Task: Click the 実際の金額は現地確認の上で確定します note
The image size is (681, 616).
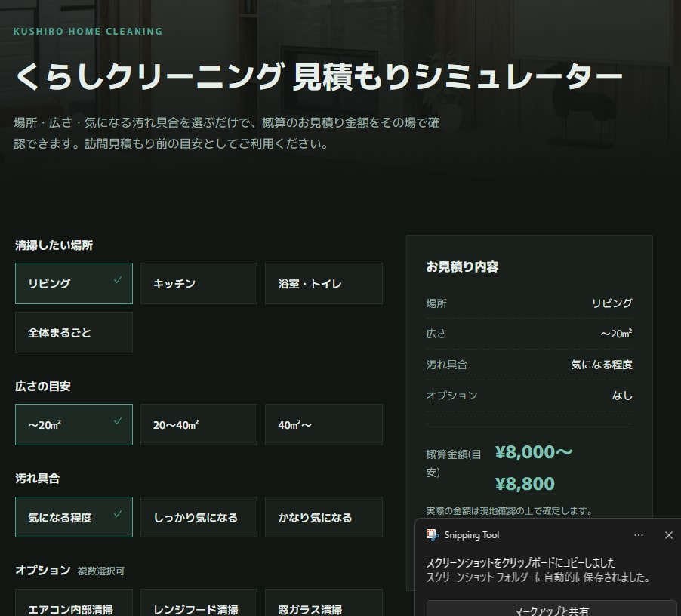Action: (x=509, y=510)
